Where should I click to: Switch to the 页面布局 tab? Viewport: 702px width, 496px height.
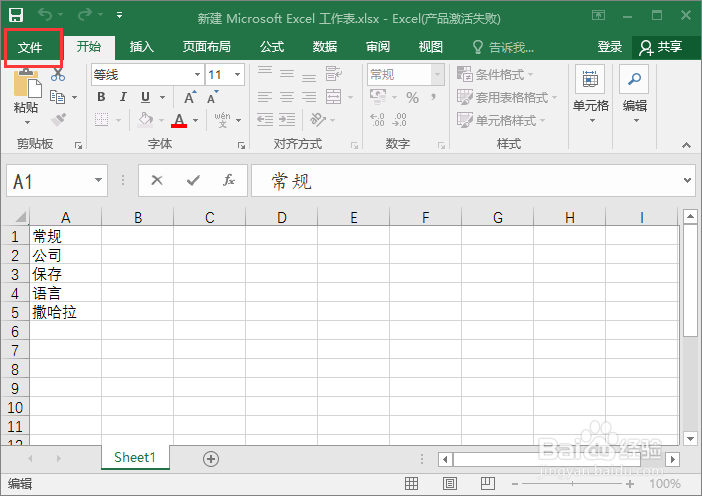206,47
